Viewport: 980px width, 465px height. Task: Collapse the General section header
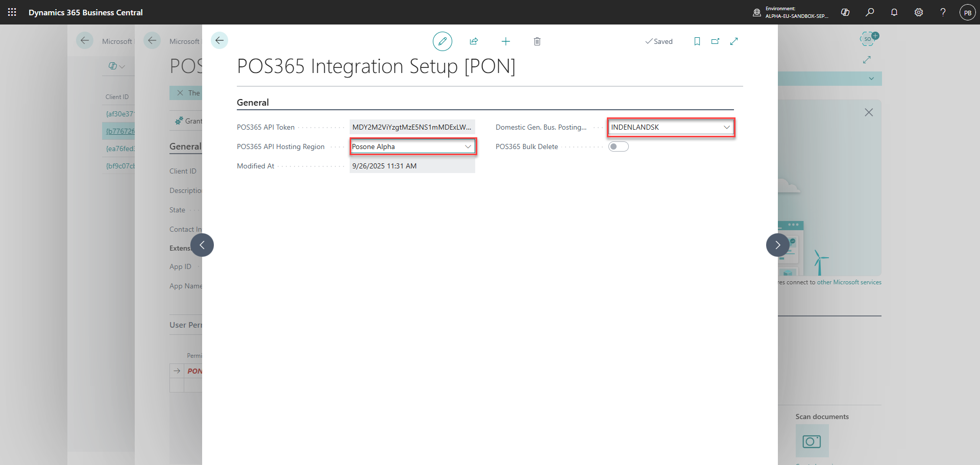click(253, 102)
